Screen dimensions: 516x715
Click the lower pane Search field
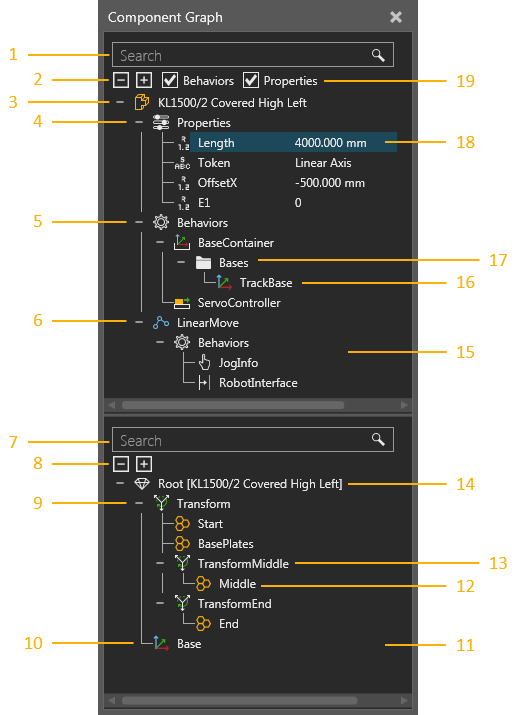pyautogui.click(x=253, y=440)
